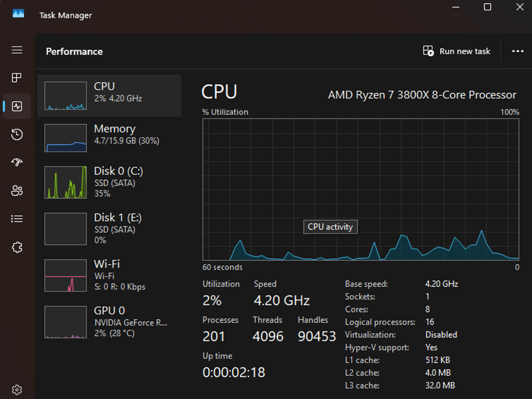Screen dimensions: 532x399
Task: Click the 4096 threads count
Action: [268, 336]
